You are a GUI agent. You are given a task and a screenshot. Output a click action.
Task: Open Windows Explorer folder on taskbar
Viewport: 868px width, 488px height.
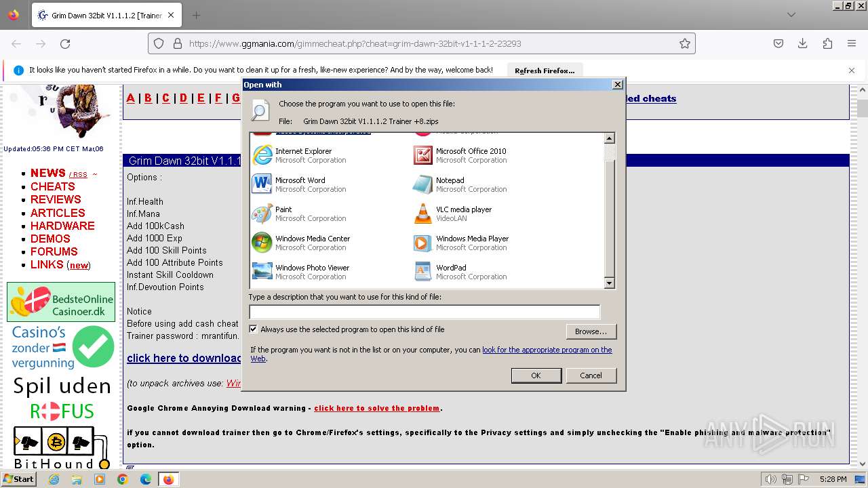77,479
